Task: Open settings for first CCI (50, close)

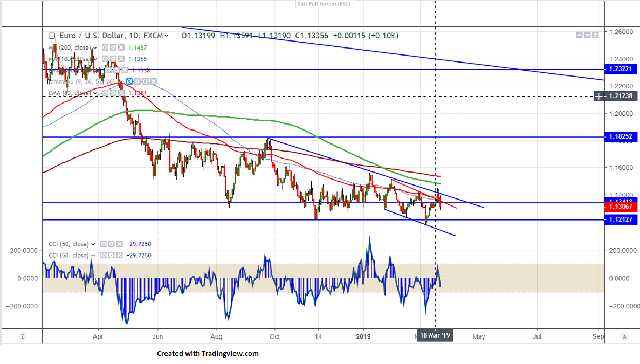Action: pos(111,244)
